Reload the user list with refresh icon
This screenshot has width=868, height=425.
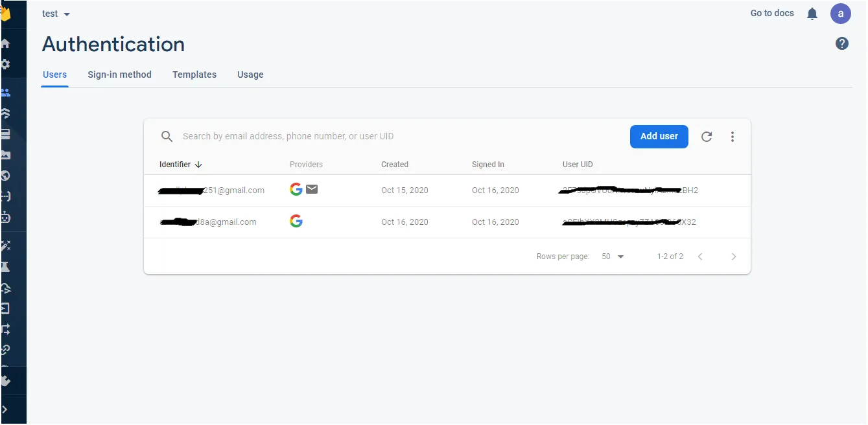click(x=707, y=137)
